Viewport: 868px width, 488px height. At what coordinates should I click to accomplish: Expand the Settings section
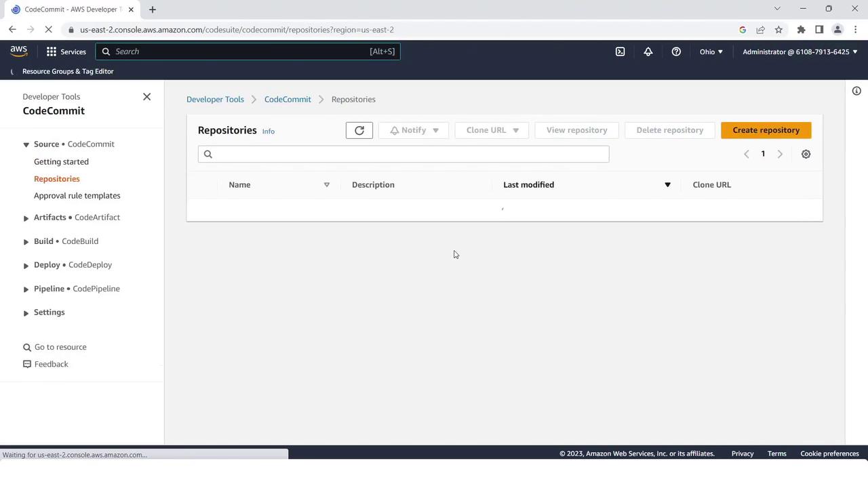[26, 313]
